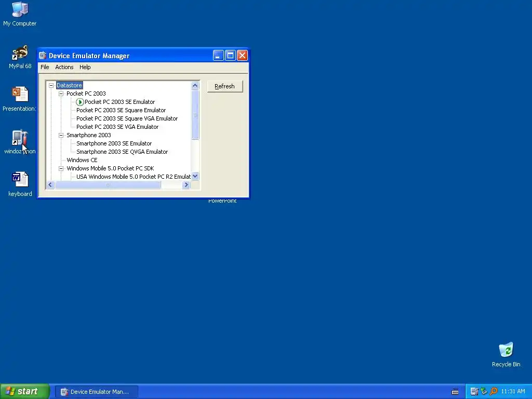The height and width of the screenshot is (399, 532).
Task: Click the vertical scrollbar thumb in tree
Action: coord(195,115)
